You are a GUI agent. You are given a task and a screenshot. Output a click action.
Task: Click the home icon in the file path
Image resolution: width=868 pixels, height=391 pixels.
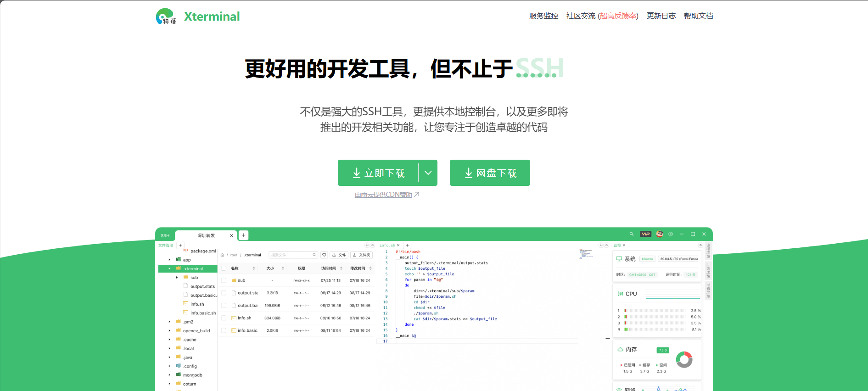coord(223,255)
